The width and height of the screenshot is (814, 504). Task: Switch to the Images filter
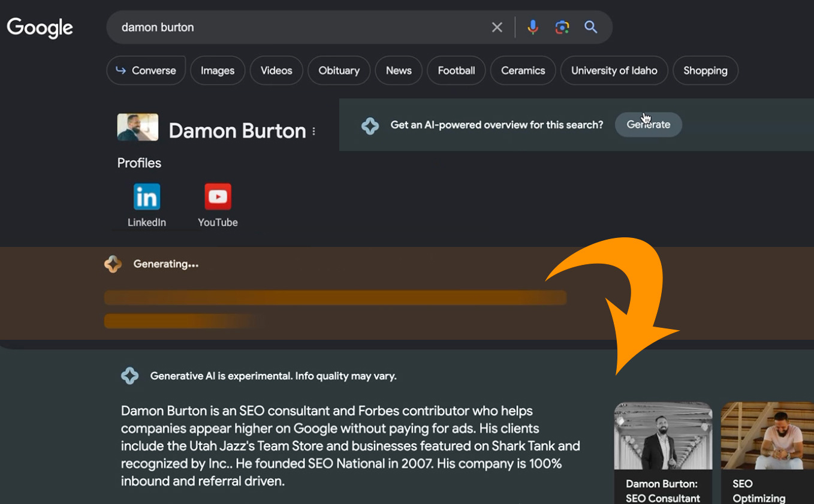coord(218,70)
